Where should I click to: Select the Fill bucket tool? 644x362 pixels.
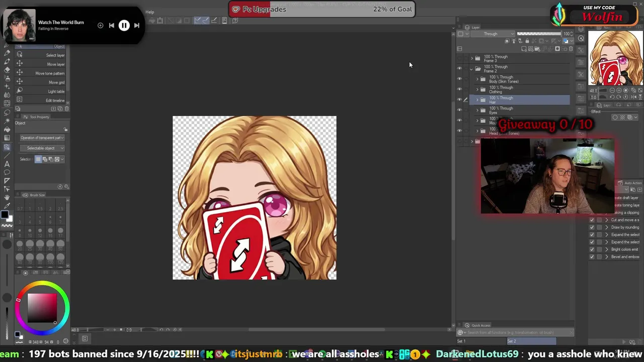tap(7, 130)
